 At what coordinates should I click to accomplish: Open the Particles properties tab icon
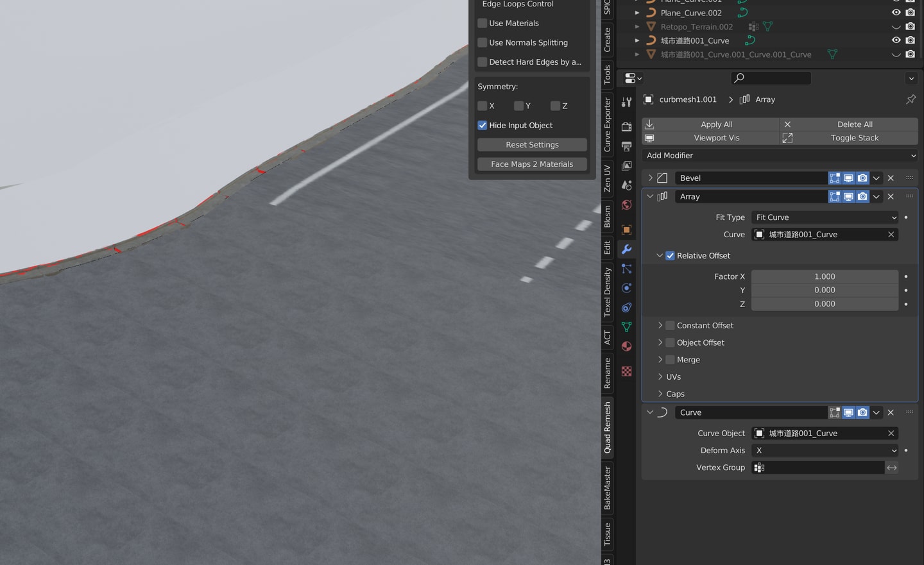626,269
